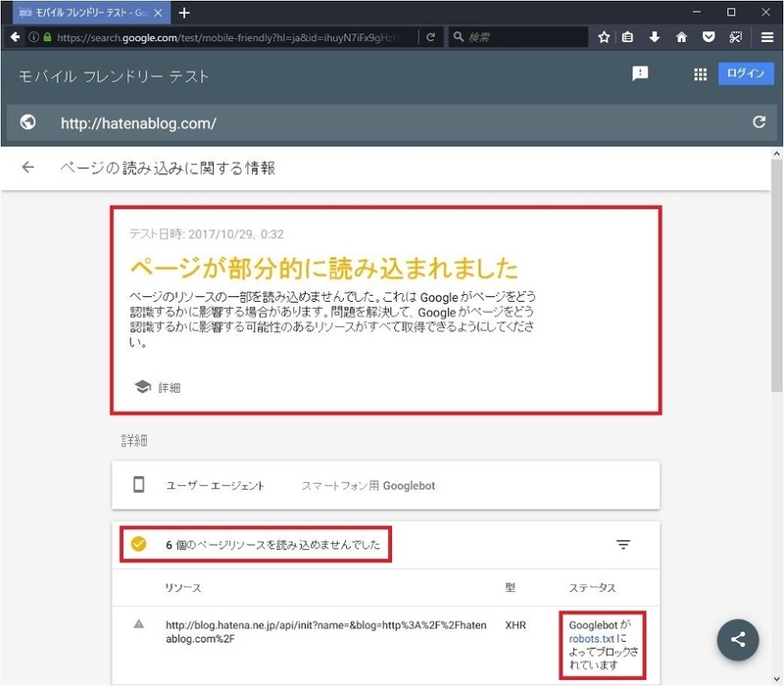Click the green padlock security icon
Viewport: 784px width, 686px height.
click(x=47, y=37)
